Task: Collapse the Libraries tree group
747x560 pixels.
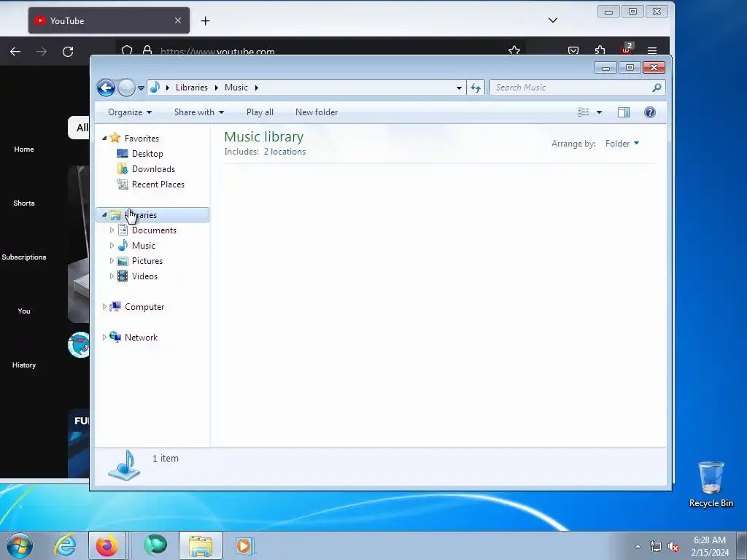Action: pos(104,215)
